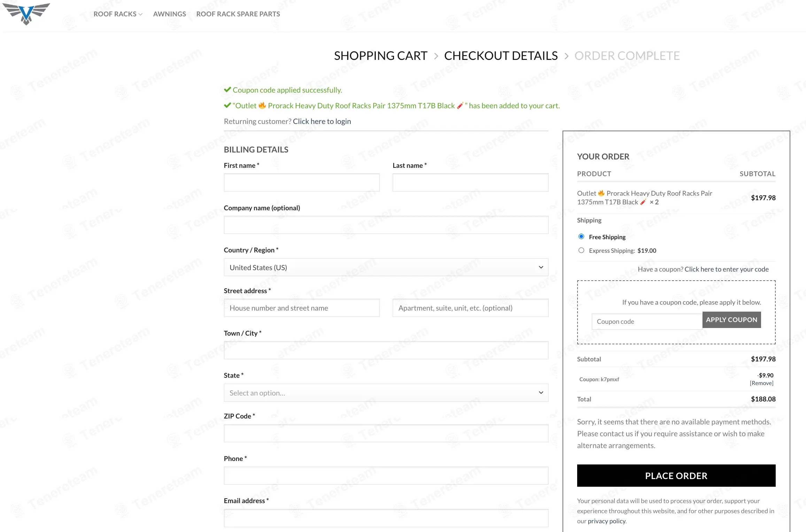
Task: Expand the State select dropdown
Action: (x=386, y=393)
